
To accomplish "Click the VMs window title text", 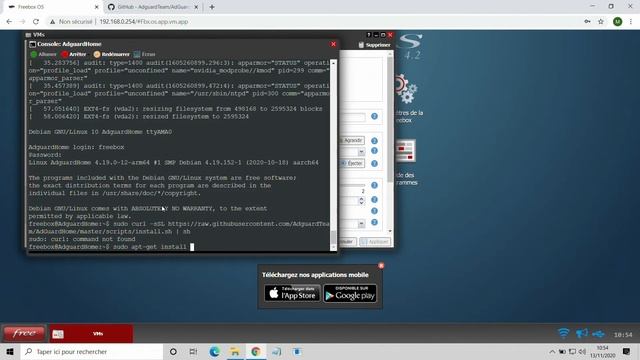I will pos(39,35).
